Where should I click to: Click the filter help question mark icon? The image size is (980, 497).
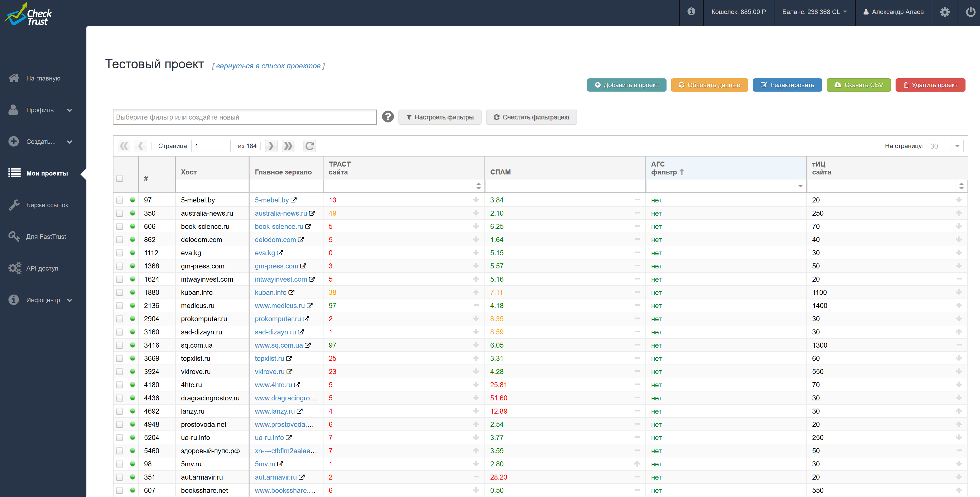[x=388, y=117]
